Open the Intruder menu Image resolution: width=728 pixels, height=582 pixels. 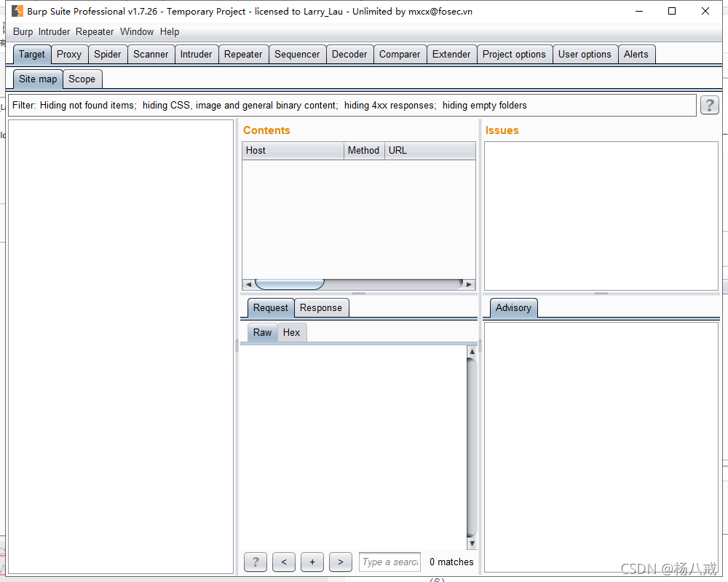54,31
